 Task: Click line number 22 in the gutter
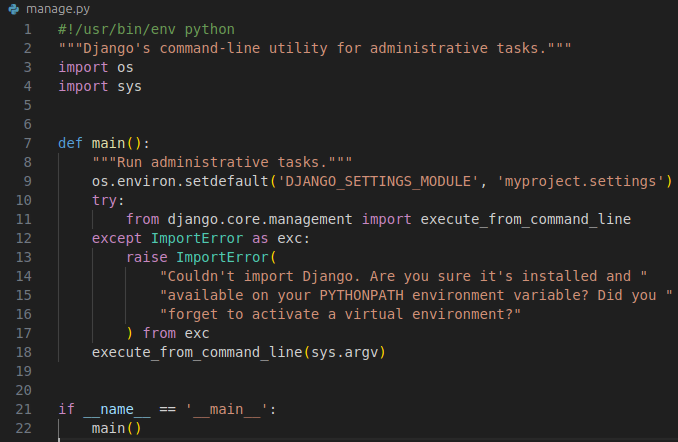(x=24, y=428)
